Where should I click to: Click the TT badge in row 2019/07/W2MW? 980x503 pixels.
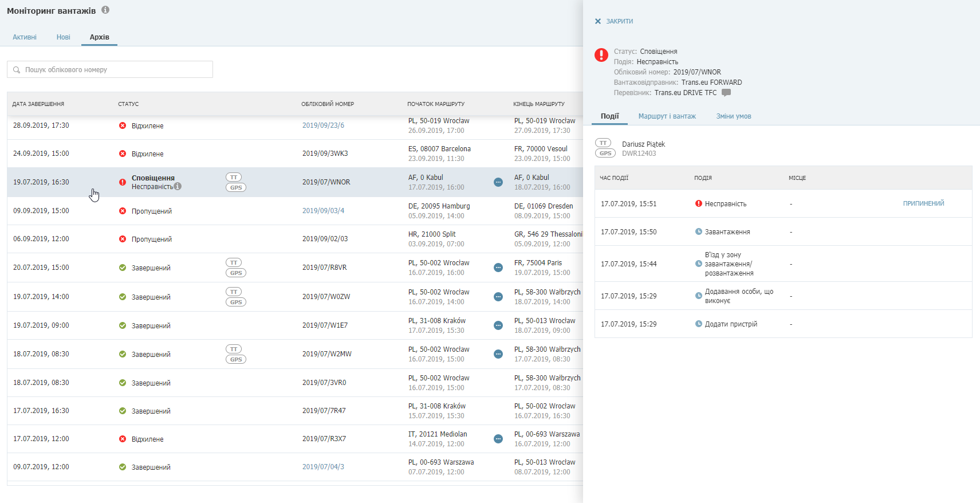tap(234, 349)
